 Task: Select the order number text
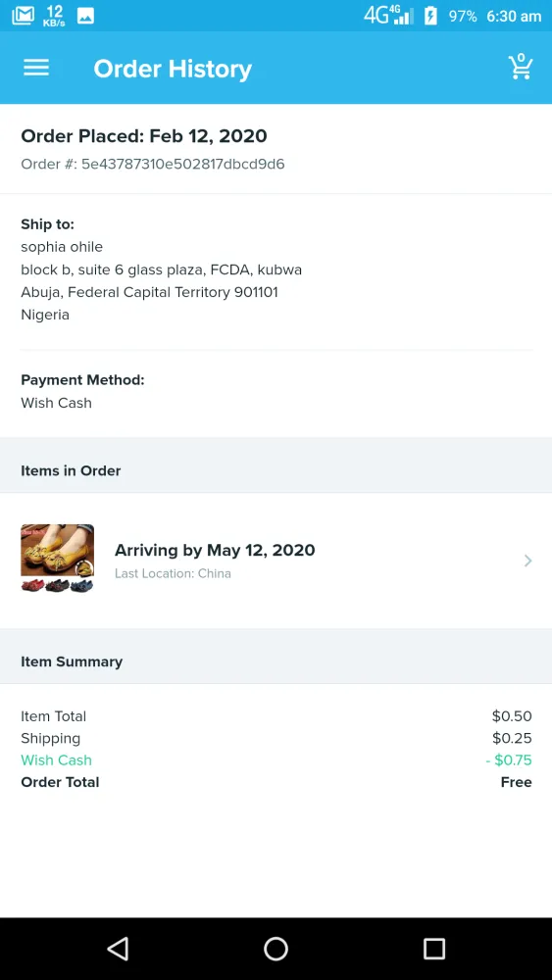[153, 165]
